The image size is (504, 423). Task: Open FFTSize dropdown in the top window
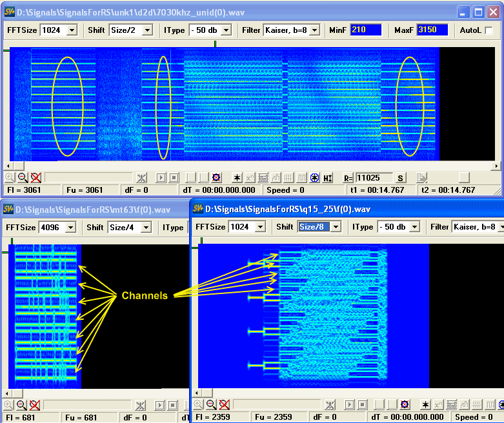72,30
